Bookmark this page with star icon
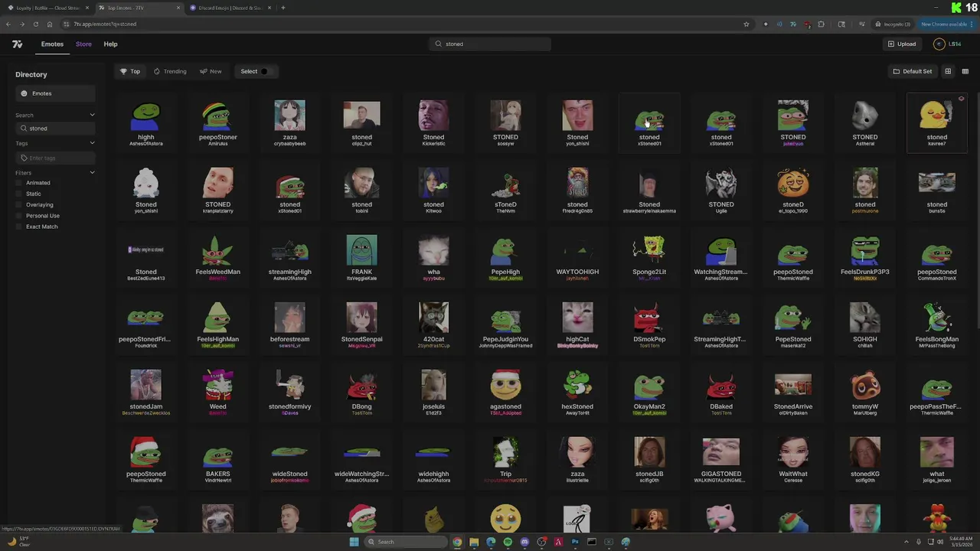Image resolution: width=980 pixels, height=551 pixels. 746,24
